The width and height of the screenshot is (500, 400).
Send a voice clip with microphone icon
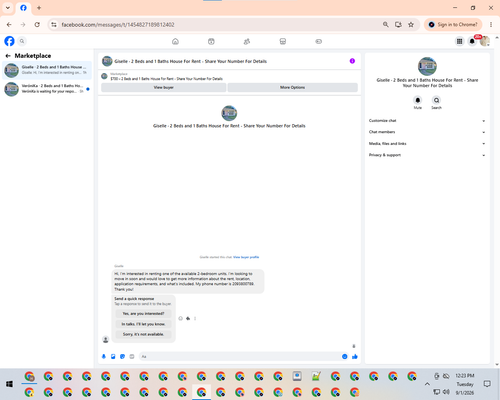click(104, 356)
